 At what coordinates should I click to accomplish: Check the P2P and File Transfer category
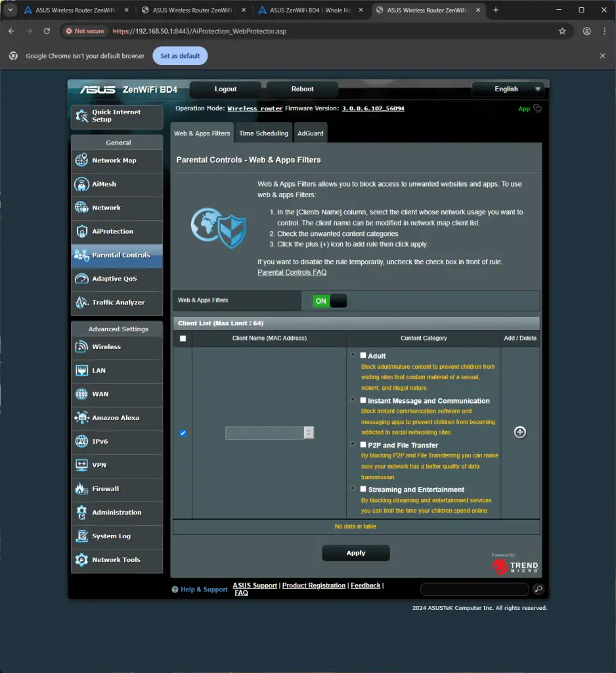363,445
